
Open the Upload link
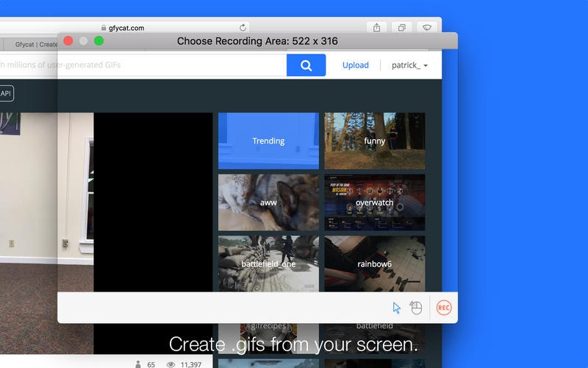point(355,65)
